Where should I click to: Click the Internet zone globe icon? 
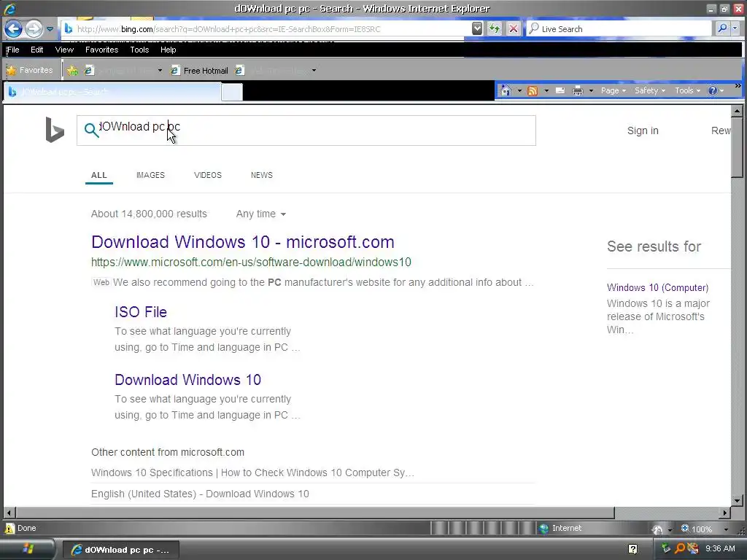pyautogui.click(x=543, y=528)
